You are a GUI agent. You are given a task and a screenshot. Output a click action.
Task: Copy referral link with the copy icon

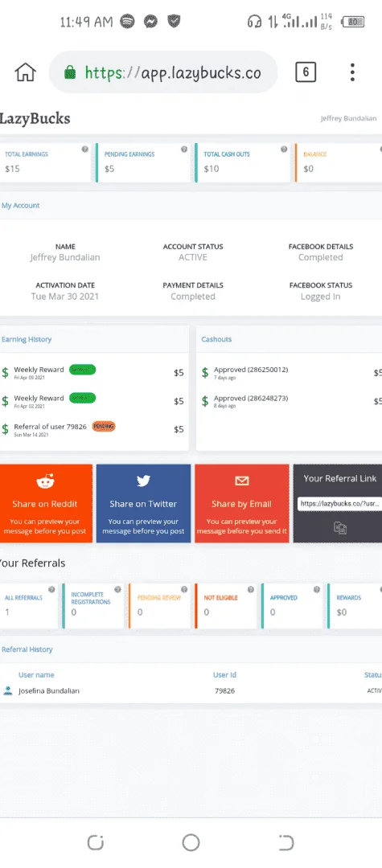(x=340, y=528)
